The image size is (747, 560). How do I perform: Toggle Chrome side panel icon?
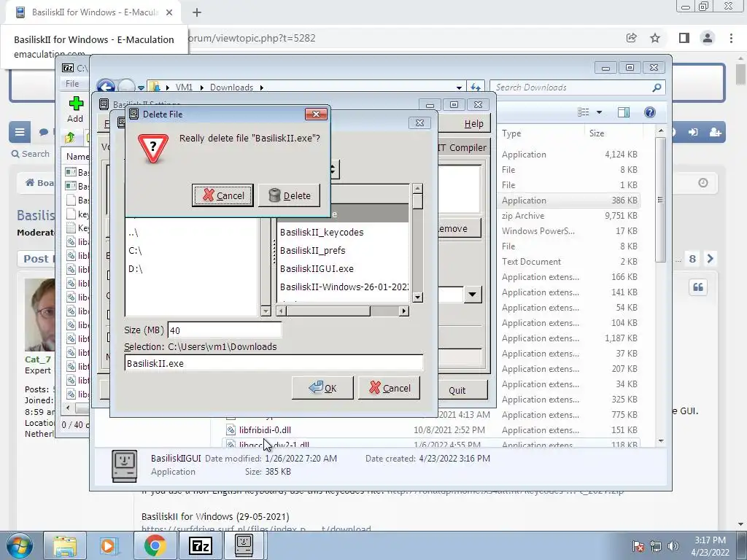pyautogui.click(x=684, y=38)
